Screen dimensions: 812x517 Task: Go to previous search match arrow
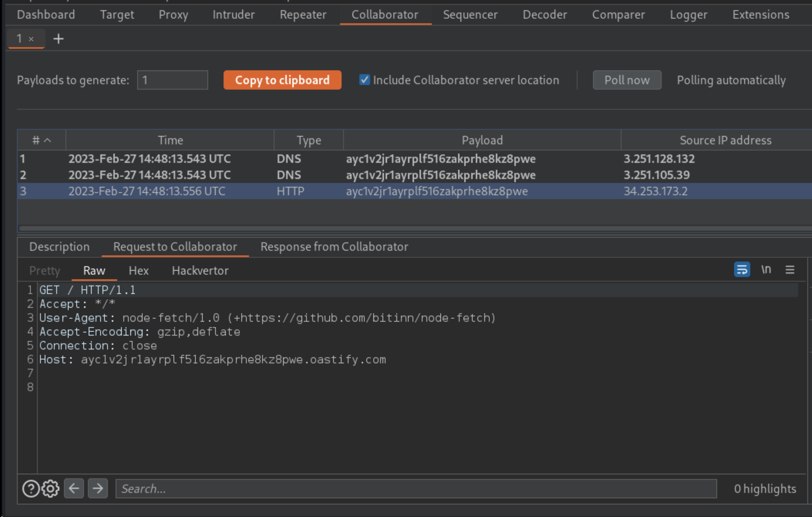click(74, 488)
